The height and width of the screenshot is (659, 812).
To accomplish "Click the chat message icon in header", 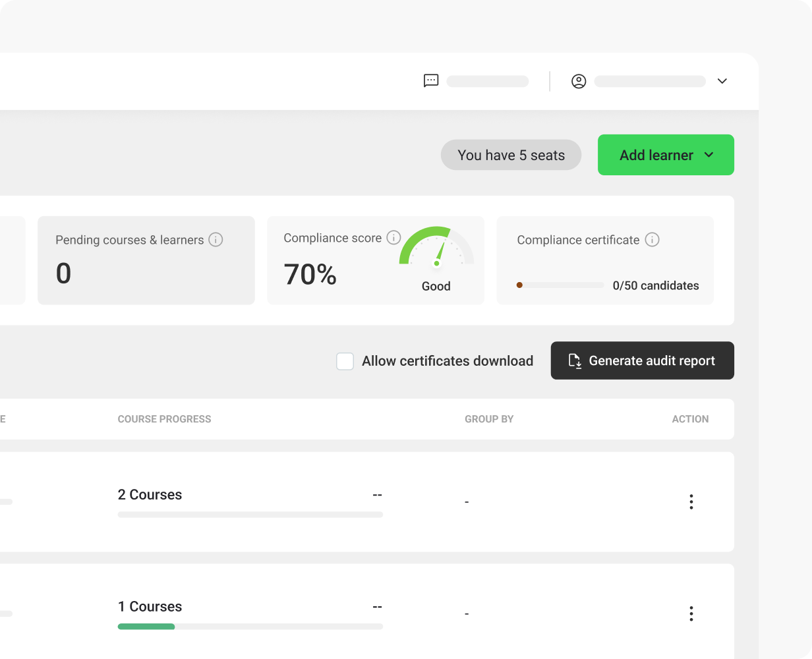I will pos(431,81).
